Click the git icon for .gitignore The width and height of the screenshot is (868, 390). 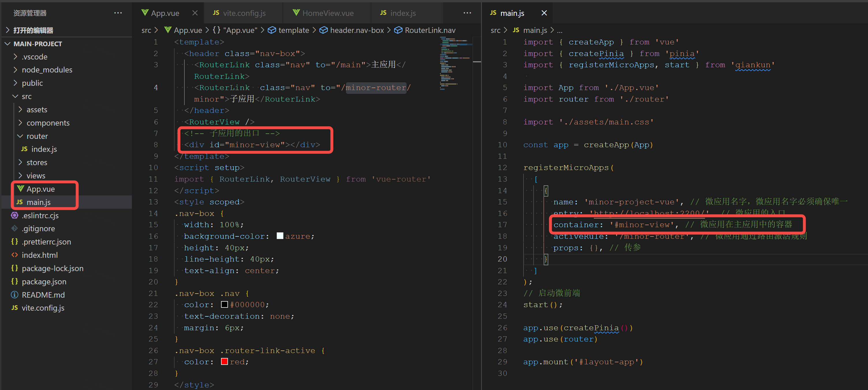(x=14, y=228)
